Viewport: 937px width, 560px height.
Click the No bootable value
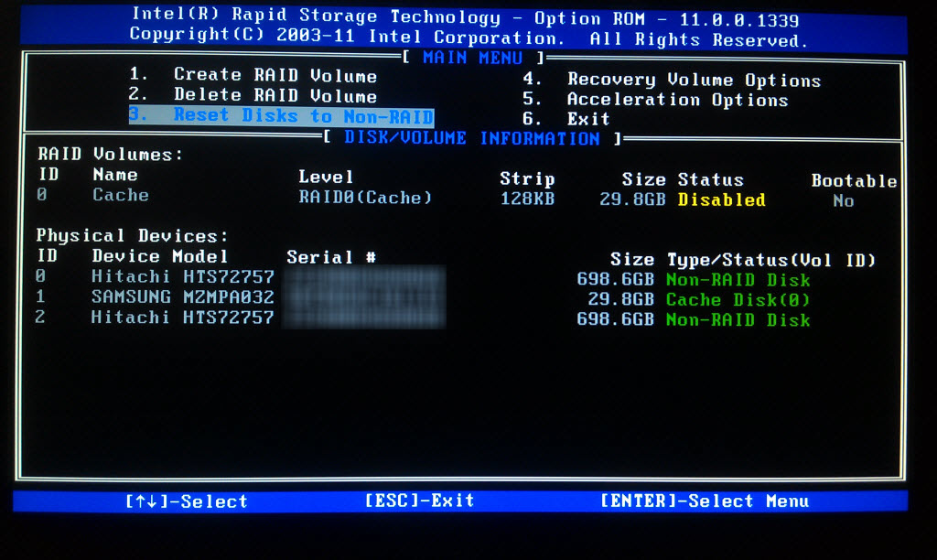[843, 200]
